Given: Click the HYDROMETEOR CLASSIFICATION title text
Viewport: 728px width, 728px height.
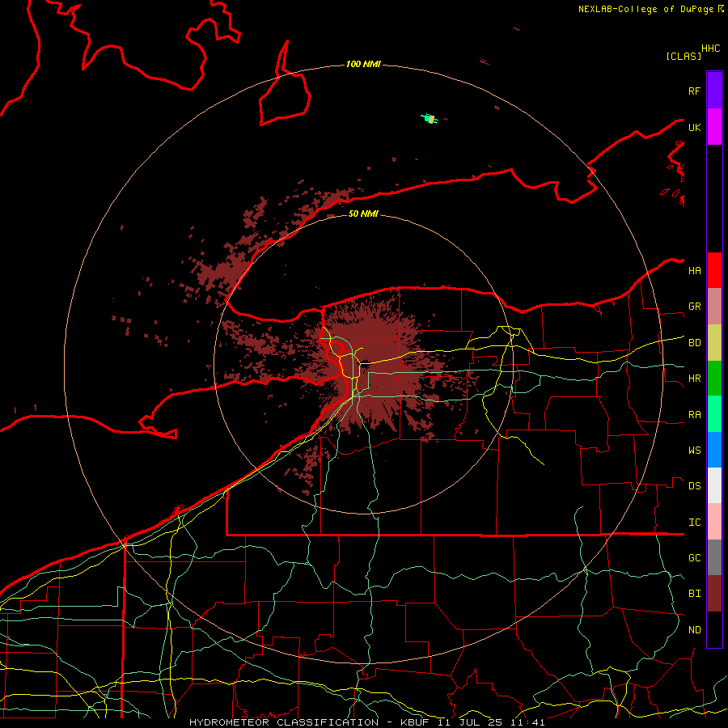Looking at the screenshot, I should [284, 722].
